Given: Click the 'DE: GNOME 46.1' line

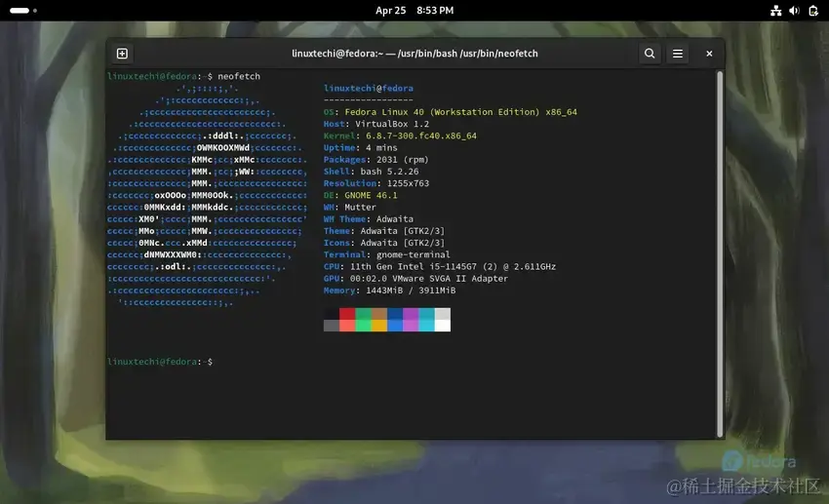Looking at the screenshot, I should coord(361,195).
